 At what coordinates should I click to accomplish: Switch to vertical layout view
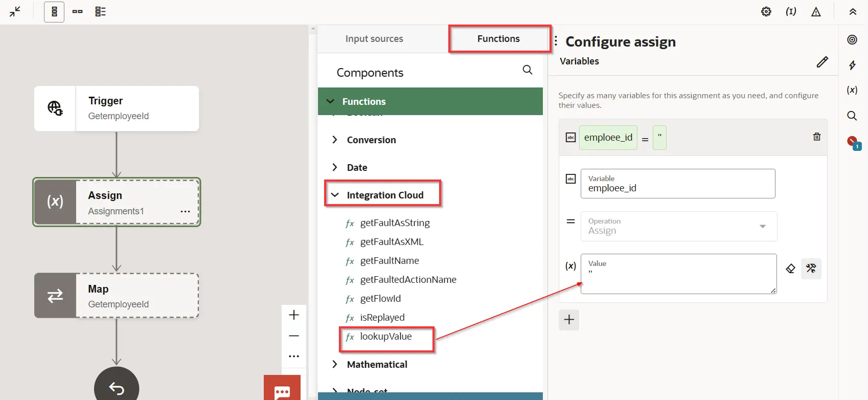pos(54,12)
